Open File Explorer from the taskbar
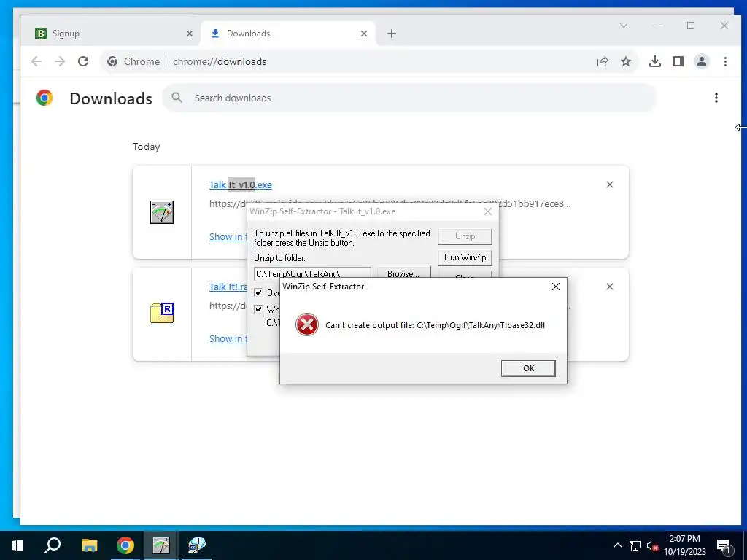The width and height of the screenshot is (747, 560). pyautogui.click(x=89, y=545)
